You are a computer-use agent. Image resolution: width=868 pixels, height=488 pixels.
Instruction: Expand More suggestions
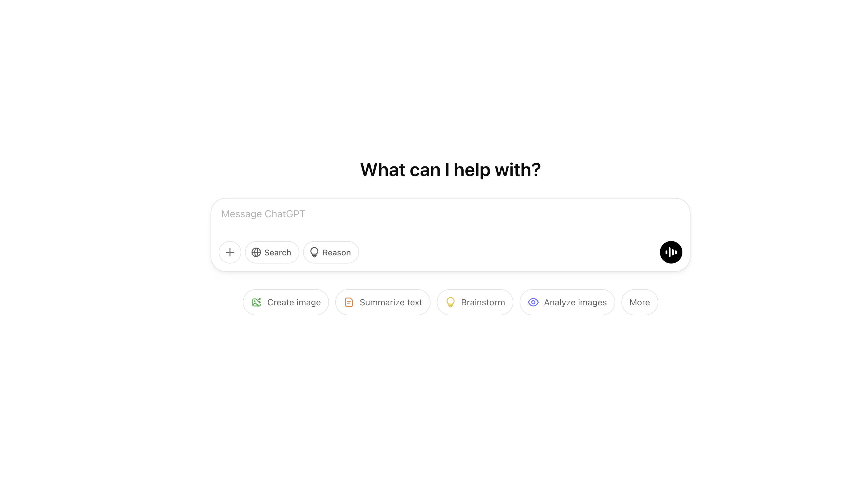[640, 302]
